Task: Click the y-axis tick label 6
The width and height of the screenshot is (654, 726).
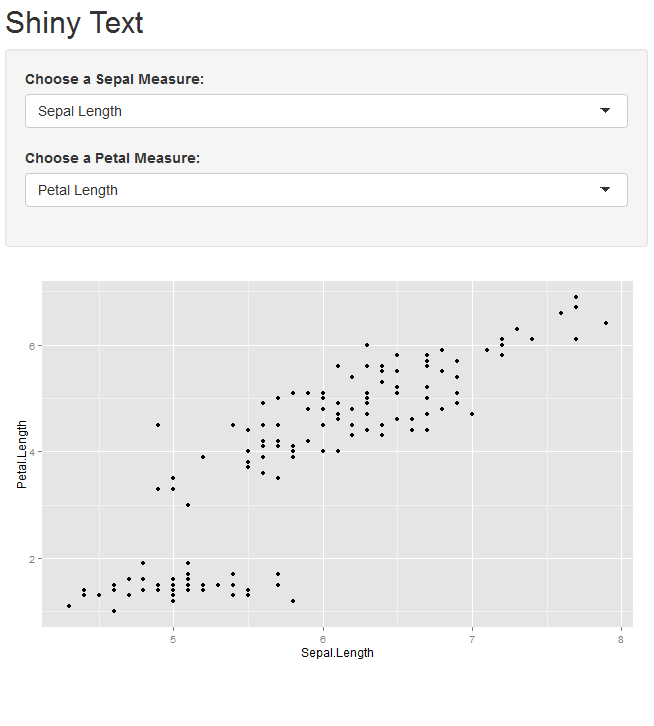Action: click(32, 346)
